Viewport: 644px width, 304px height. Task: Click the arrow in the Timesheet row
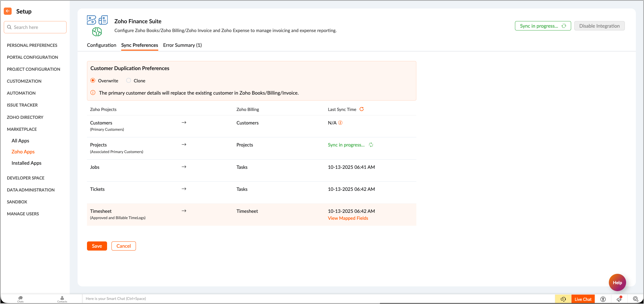[x=184, y=211]
